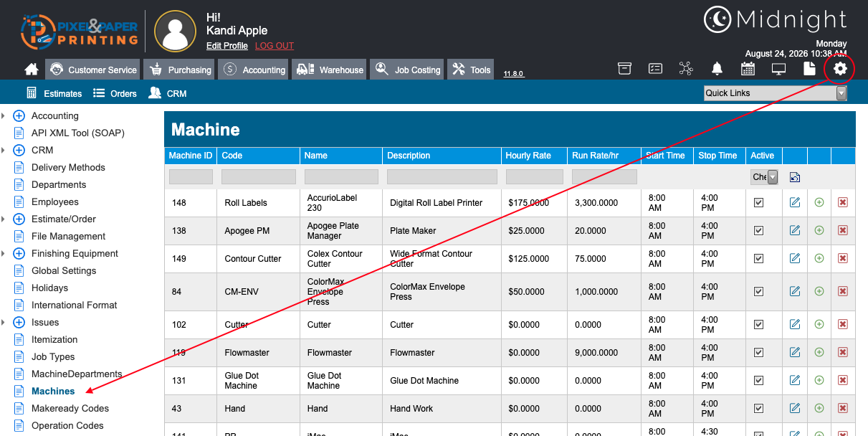Open the document page icon in top bar
Screen dimensions: 868x436
click(x=809, y=69)
